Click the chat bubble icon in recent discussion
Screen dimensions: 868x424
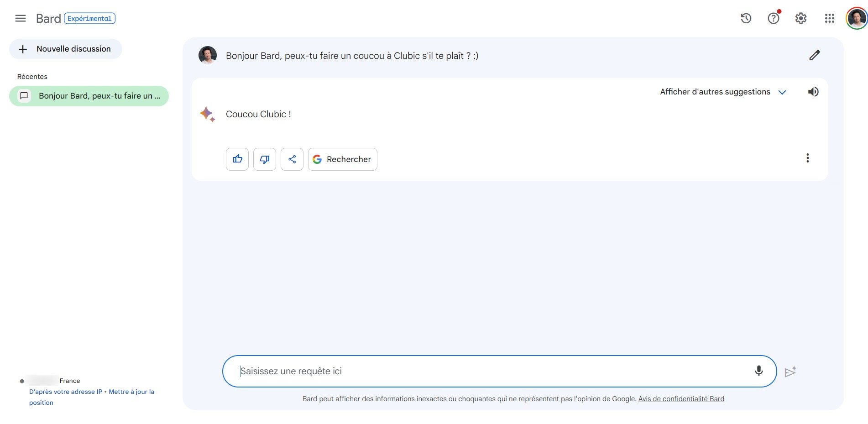(24, 96)
